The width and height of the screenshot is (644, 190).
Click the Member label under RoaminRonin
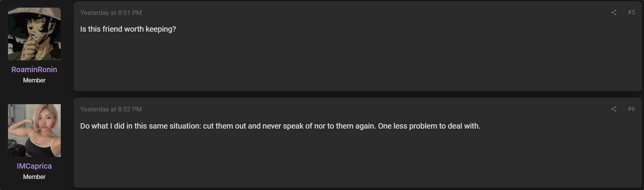pos(34,80)
